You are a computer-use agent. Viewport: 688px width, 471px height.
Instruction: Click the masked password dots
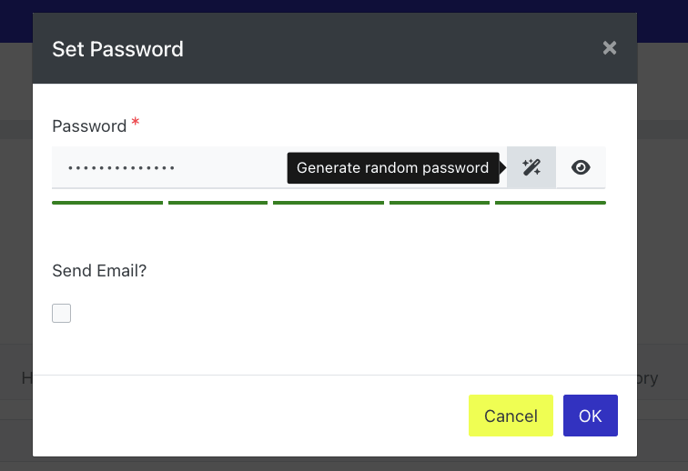pos(122,168)
